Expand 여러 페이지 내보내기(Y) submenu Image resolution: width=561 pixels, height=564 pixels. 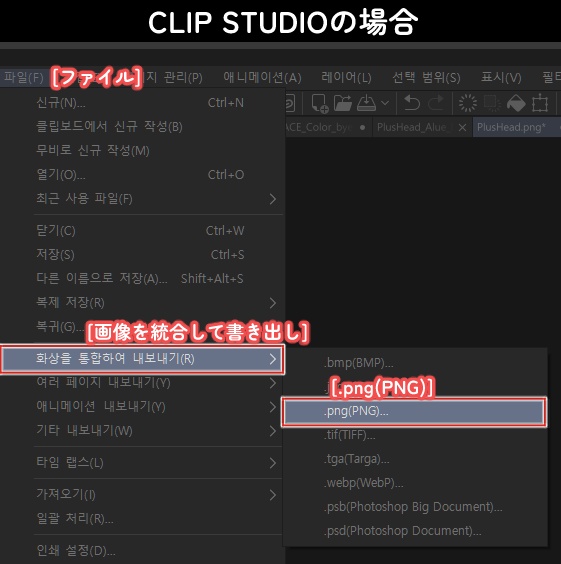[x=142, y=383]
